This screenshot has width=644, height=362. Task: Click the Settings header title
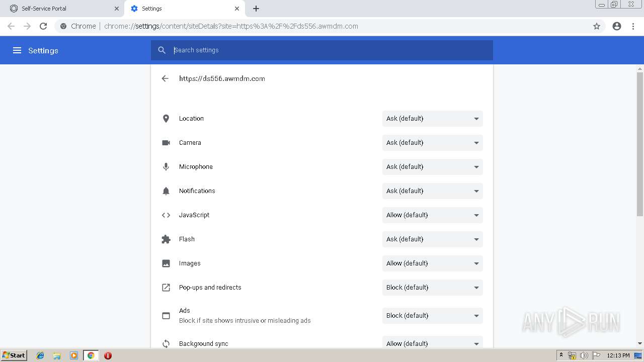[x=43, y=50]
